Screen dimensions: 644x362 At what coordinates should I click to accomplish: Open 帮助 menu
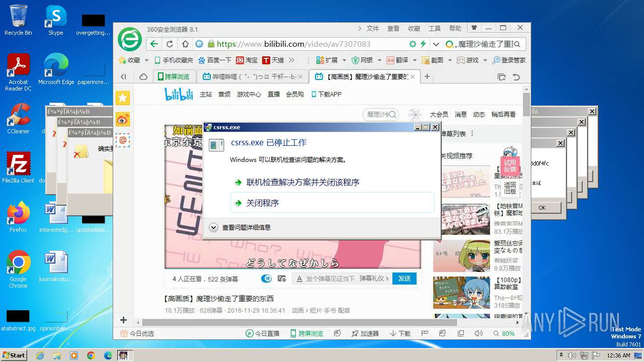point(455,29)
